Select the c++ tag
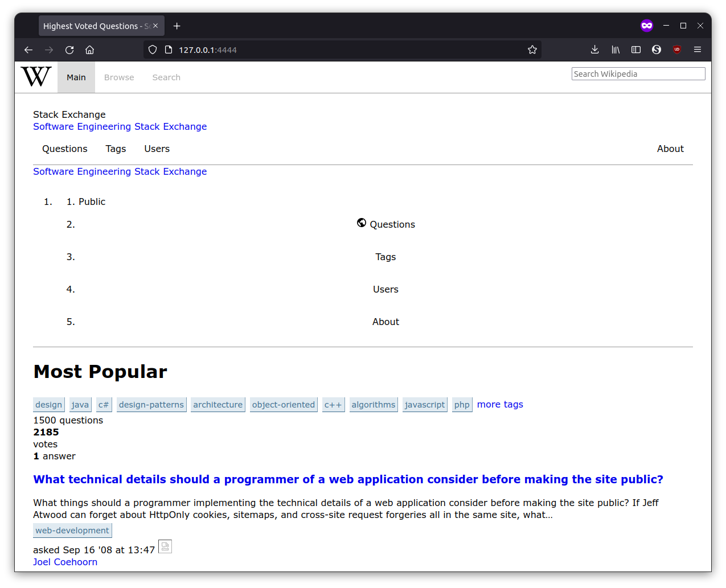The width and height of the screenshot is (726, 588). [x=333, y=405]
